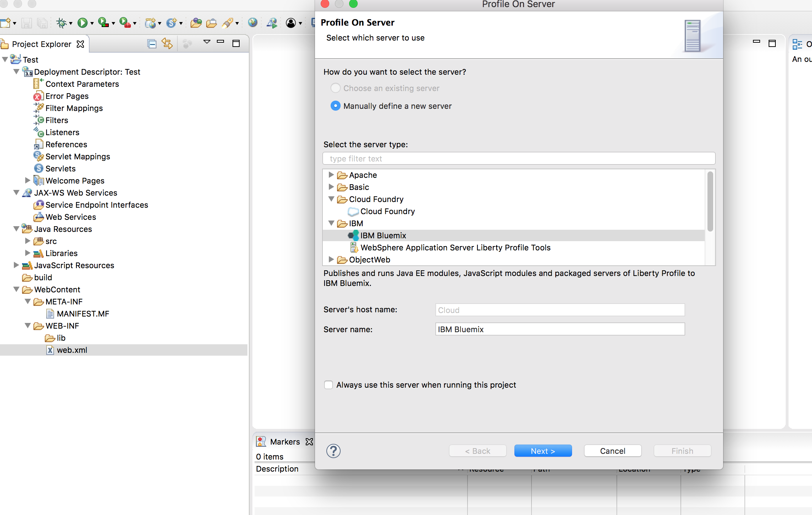This screenshot has width=812, height=515.
Task: Select 'Manually define a new server' radio
Action: click(335, 106)
